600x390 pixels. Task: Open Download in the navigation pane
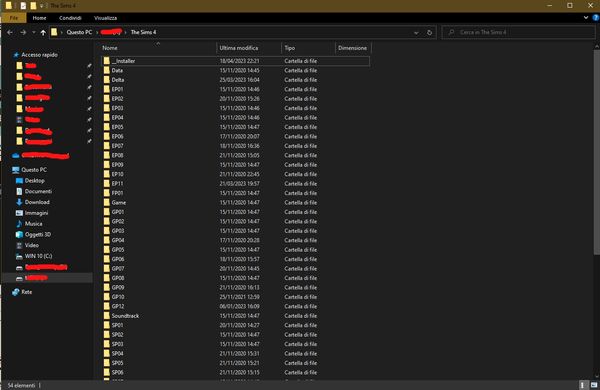coord(37,202)
